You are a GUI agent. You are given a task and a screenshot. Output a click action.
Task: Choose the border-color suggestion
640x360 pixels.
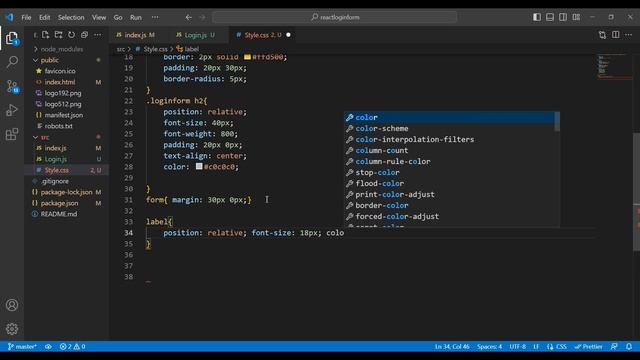[x=449, y=206]
